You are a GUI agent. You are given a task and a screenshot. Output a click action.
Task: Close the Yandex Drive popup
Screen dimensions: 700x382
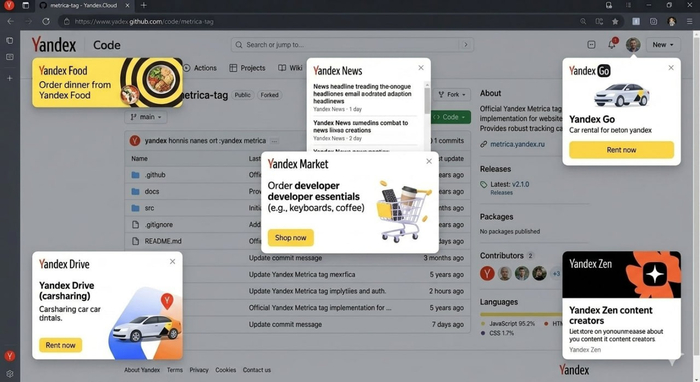click(x=172, y=262)
